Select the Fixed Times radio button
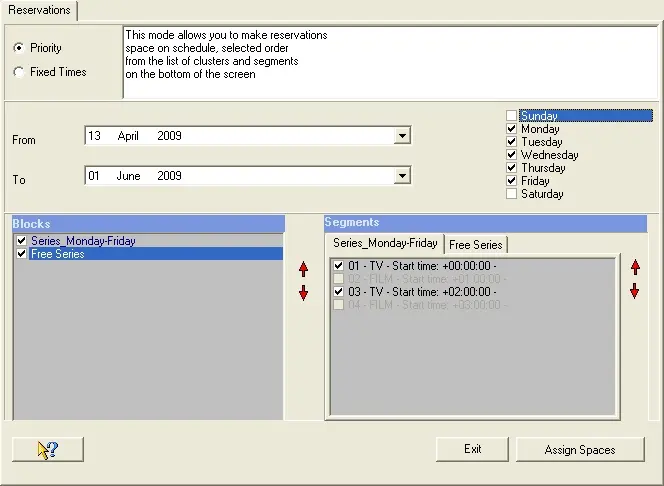The width and height of the screenshot is (664, 486). pos(19,72)
